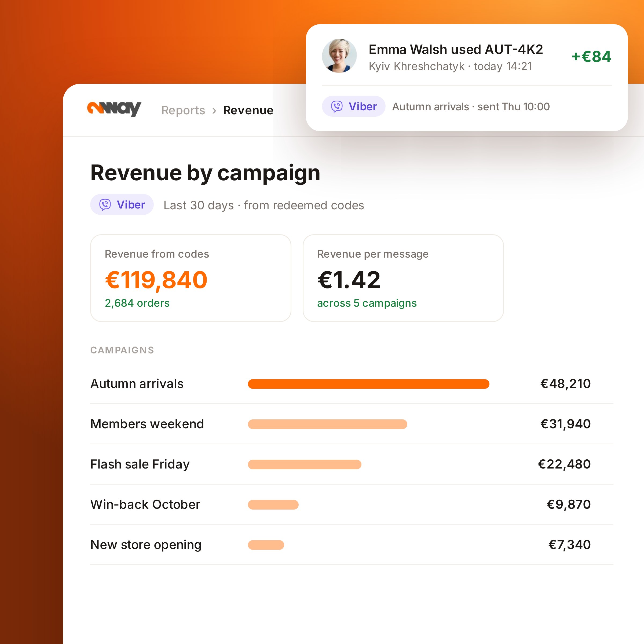This screenshot has width=644, height=644.
Task: Click 'across 5 campaigns' label
Action: coord(367,303)
